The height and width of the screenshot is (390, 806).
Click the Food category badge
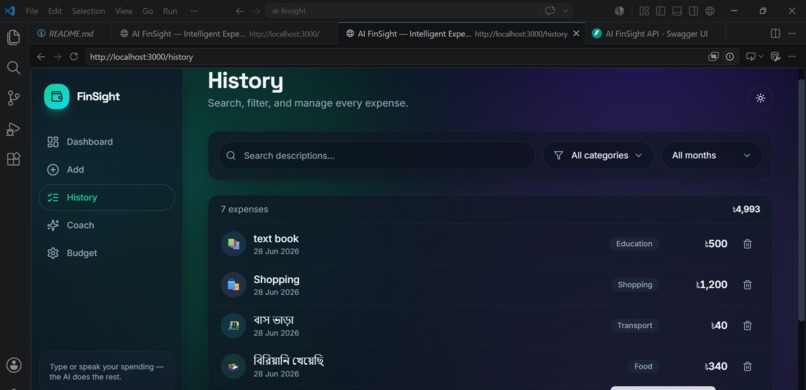pyautogui.click(x=643, y=366)
